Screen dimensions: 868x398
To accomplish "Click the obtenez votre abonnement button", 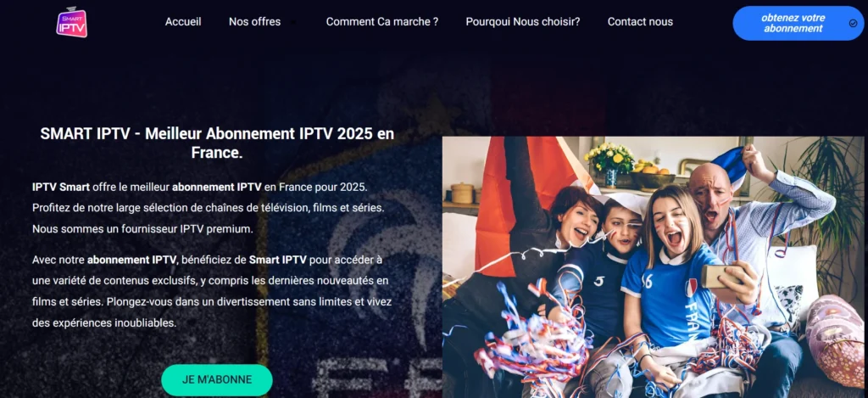I will pos(798,23).
